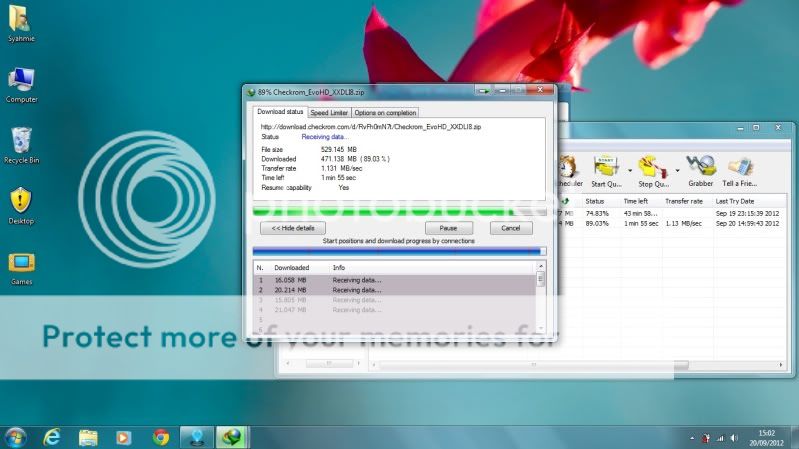This screenshot has height=449, width=799.
Task: Switch to the Options on completion tab
Action: (x=385, y=113)
